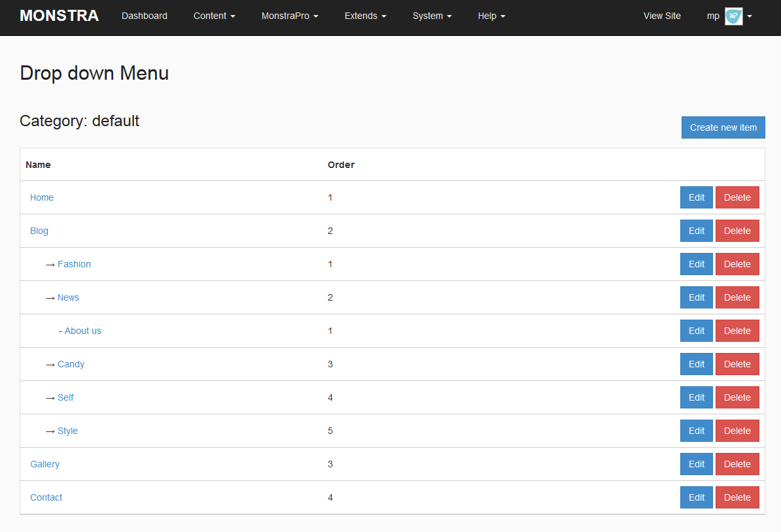The image size is (781, 532).
Task: Open the System dropdown menu
Action: [432, 16]
